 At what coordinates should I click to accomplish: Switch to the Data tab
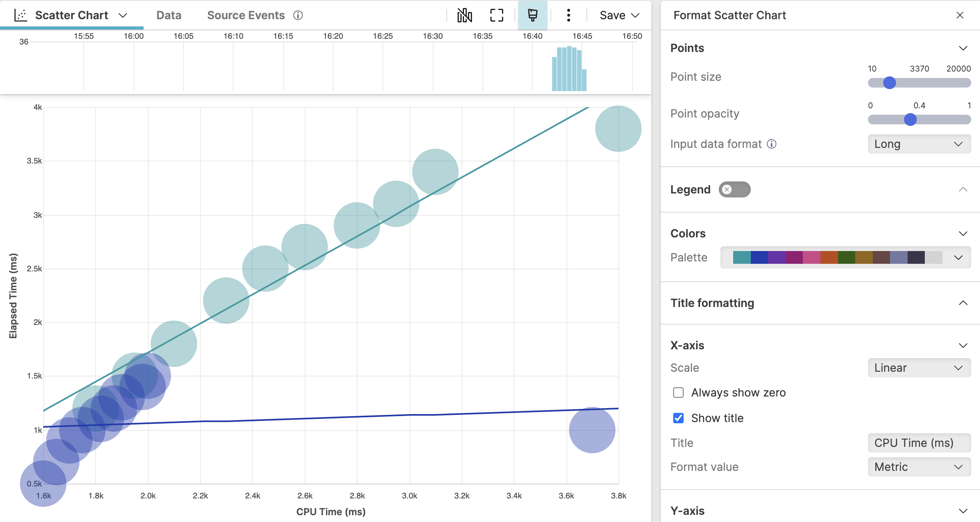(169, 15)
